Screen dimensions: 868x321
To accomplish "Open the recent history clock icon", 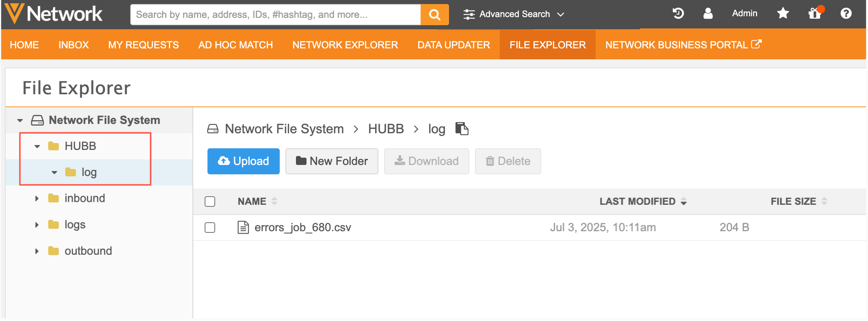I will [x=678, y=13].
